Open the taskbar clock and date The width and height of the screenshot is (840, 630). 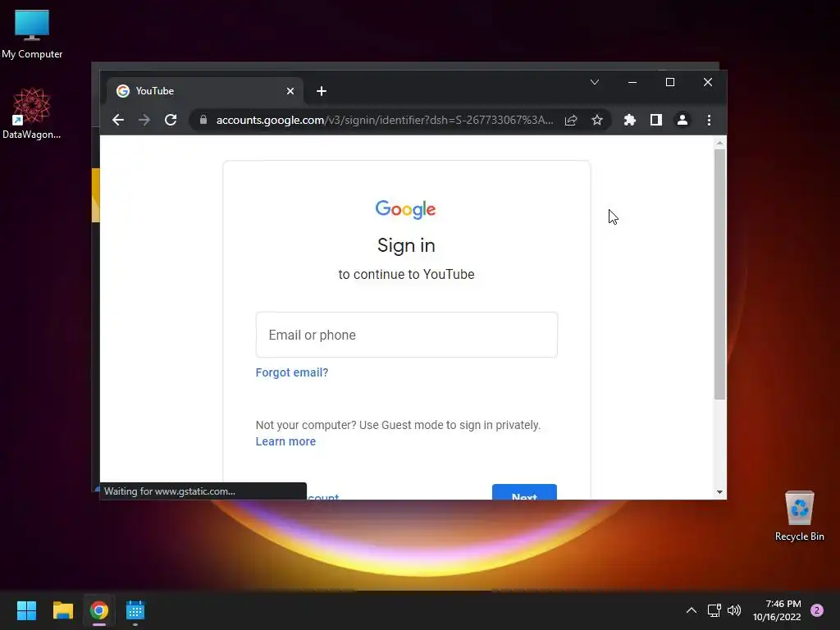pyautogui.click(x=777, y=610)
